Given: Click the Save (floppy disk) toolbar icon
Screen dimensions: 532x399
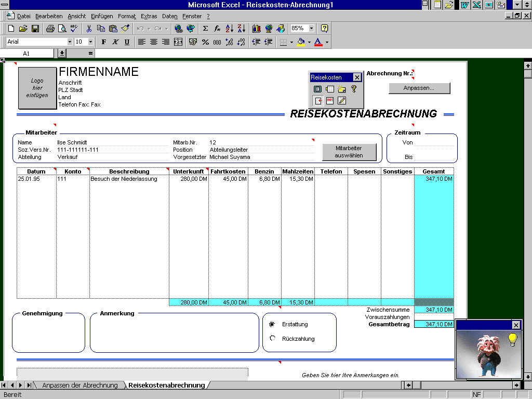Looking at the screenshot, I should (x=35, y=29).
